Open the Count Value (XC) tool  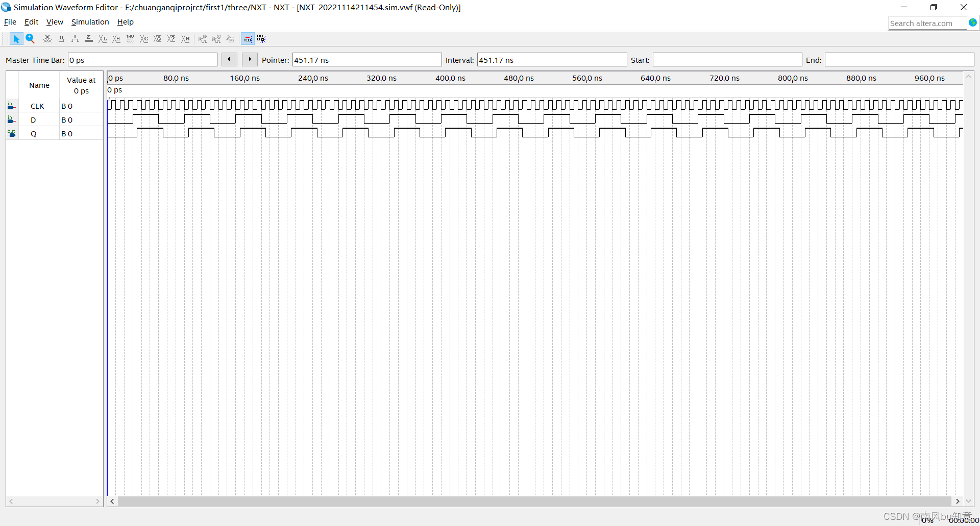[x=144, y=39]
